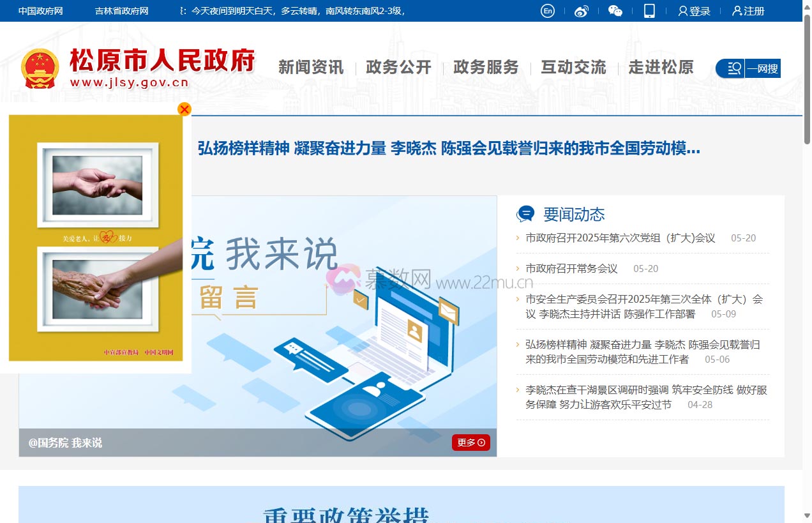Click 注册 to register an account
The height and width of the screenshot is (523, 812).
coord(748,11)
